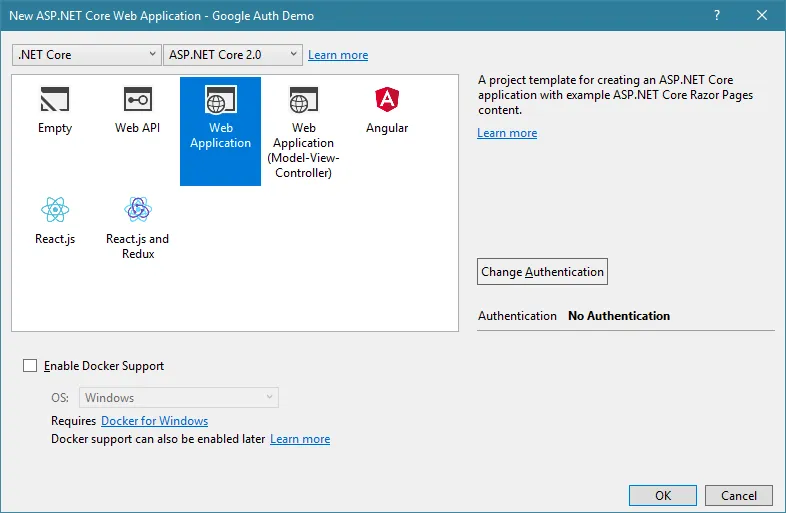Choose the Web API template icon
This screenshot has height=513, width=786.
137,99
